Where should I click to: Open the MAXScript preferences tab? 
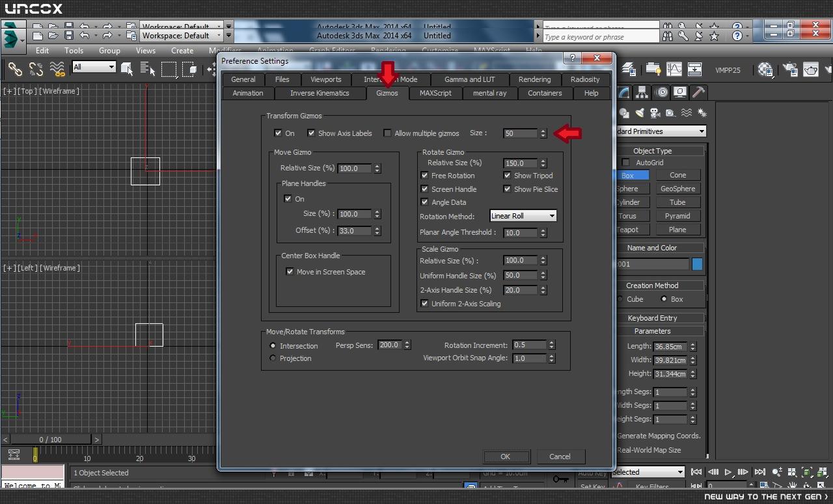click(x=435, y=93)
